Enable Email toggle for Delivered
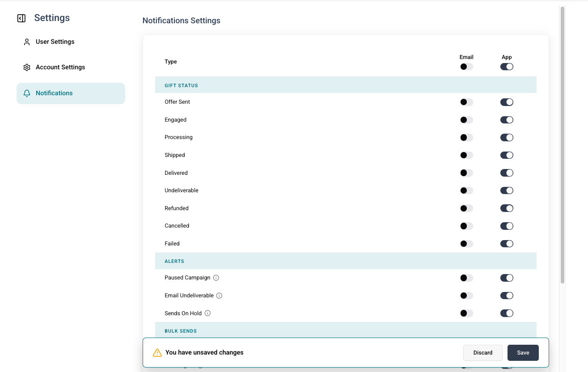The width and height of the screenshot is (588, 372). click(x=466, y=173)
